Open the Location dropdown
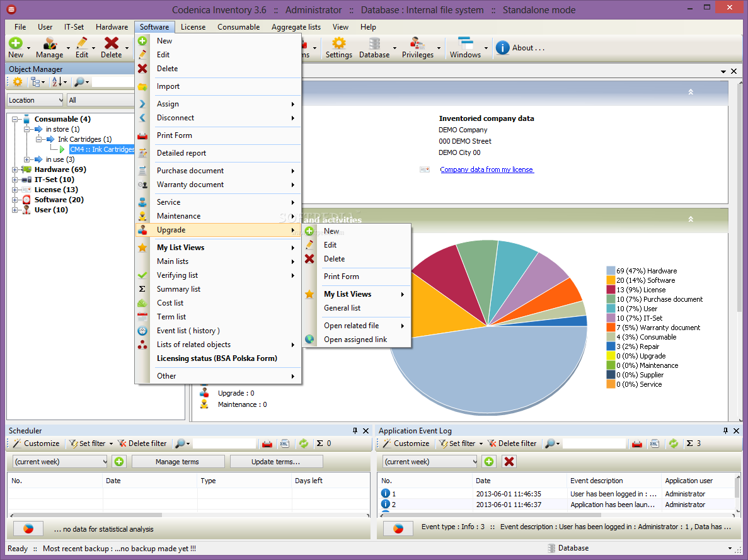The image size is (748, 560). pos(35,100)
